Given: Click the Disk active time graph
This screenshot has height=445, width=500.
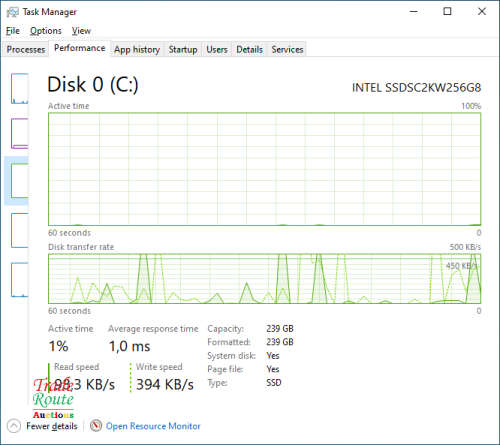Looking at the screenshot, I should point(264,169).
